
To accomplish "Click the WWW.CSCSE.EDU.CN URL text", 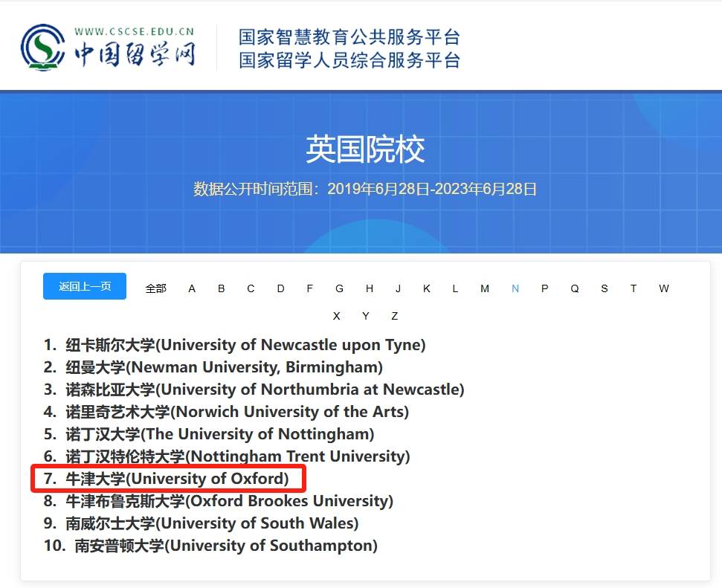I will click(x=135, y=31).
